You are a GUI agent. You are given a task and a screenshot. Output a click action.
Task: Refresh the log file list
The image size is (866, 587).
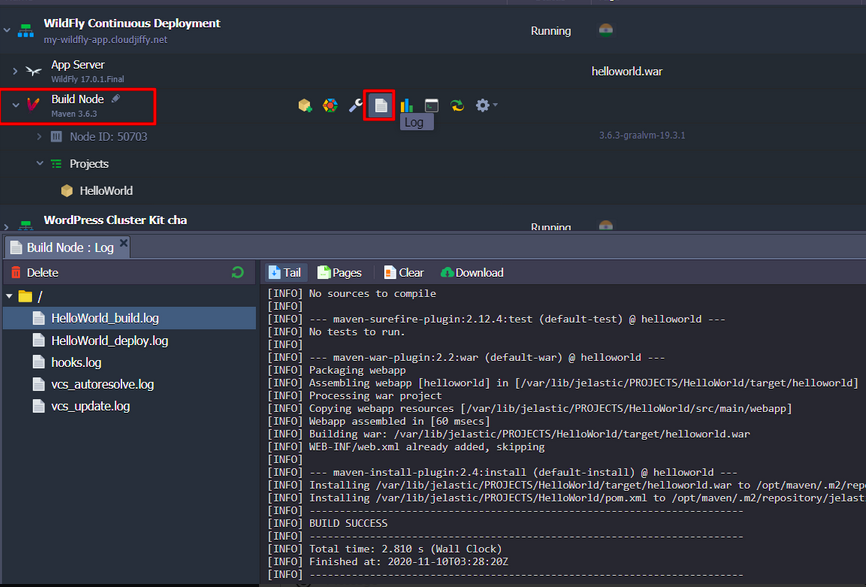[238, 272]
